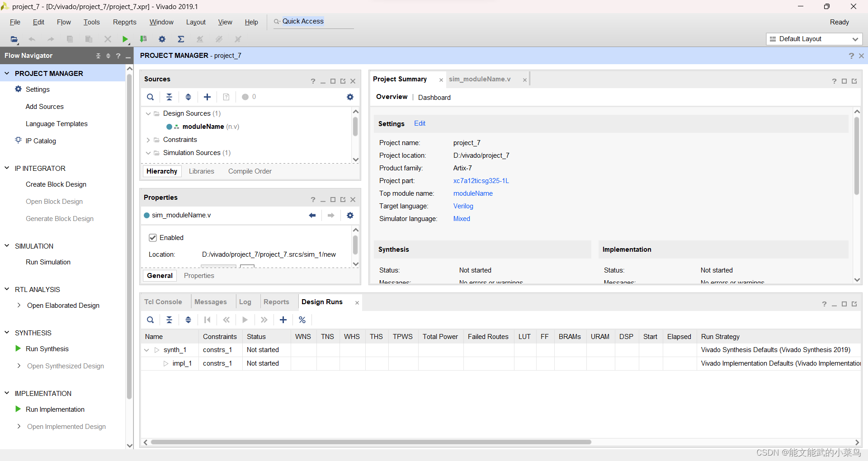Open the Tools menu
868x461 pixels.
(91, 22)
